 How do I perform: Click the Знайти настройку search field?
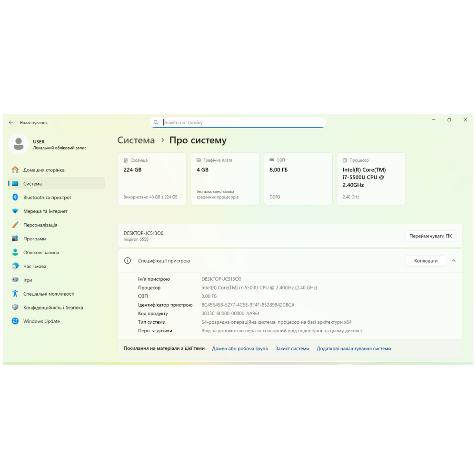[x=243, y=122]
